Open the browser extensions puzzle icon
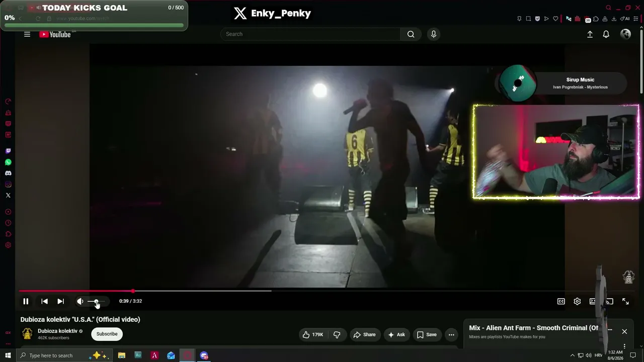Image resolution: width=644 pixels, height=362 pixels. point(596,19)
